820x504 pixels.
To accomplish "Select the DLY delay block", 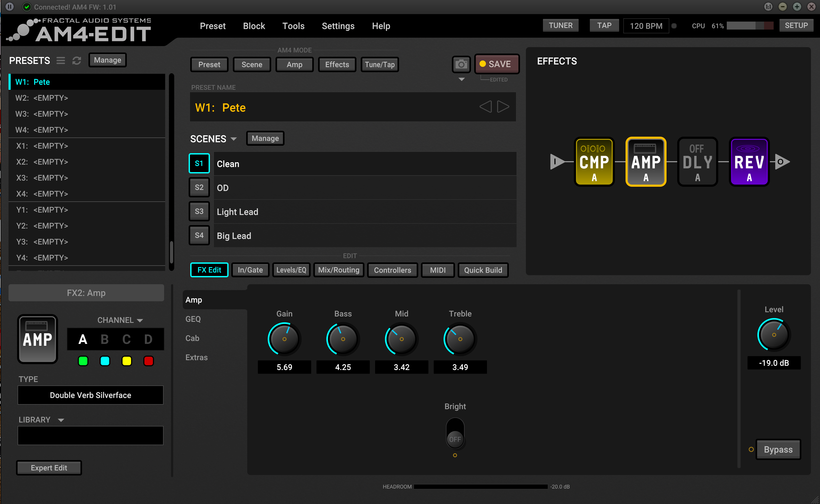I will 697,162.
